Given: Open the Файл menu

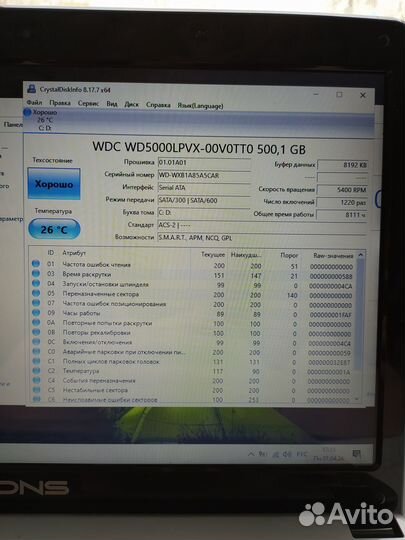Looking at the screenshot, I should coord(34,103).
